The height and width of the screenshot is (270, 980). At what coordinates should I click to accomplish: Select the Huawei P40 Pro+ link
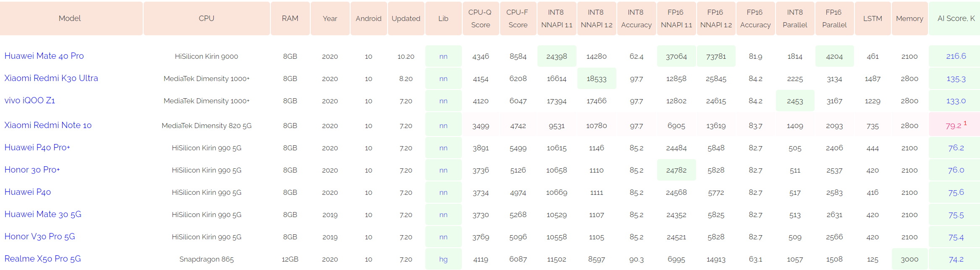pyautogui.click(x=37, y=147)
